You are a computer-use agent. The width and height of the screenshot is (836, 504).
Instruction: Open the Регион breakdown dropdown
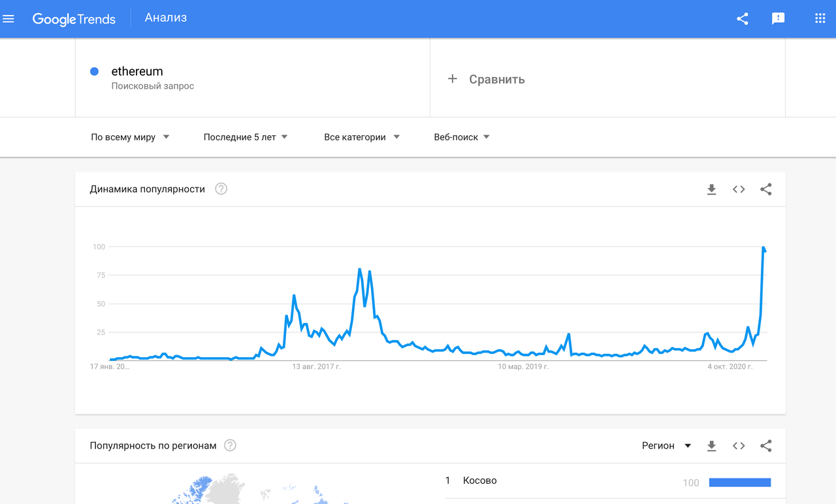(x=666, y=446)
